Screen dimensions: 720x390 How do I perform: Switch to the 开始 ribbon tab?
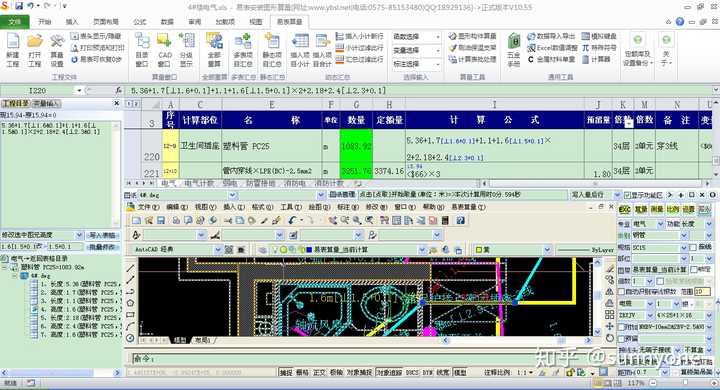45,22
